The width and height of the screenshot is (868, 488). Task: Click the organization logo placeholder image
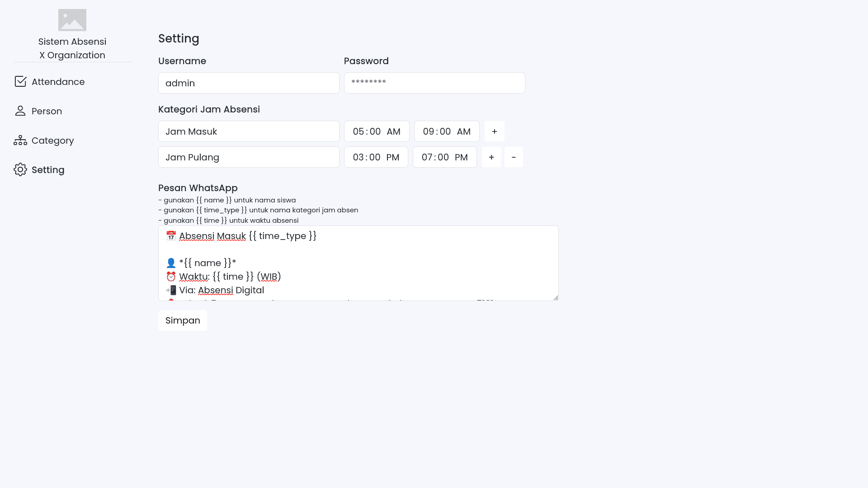click(x=72, y=20)
